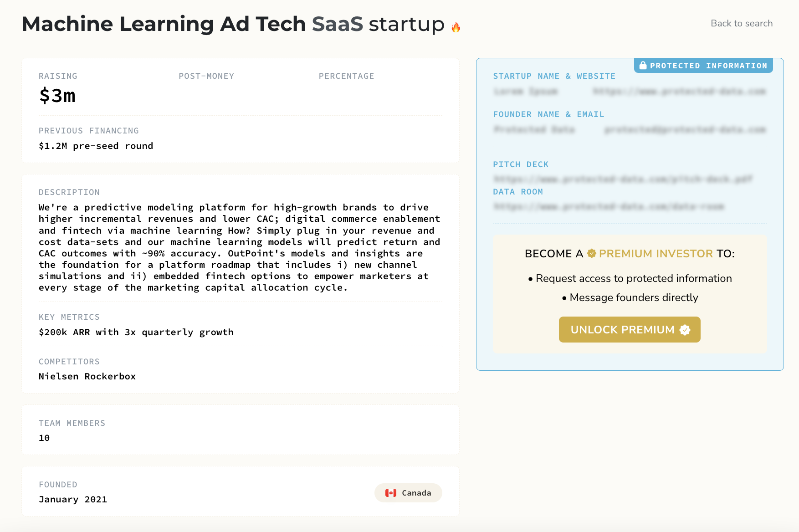This screenshot has width=799, height=532.
Task: Select the Key Metrics section text
Action: pos(136,332)
